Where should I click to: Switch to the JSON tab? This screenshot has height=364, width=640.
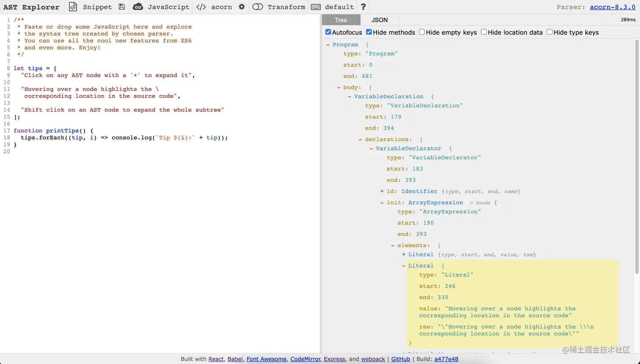point(380,20)
